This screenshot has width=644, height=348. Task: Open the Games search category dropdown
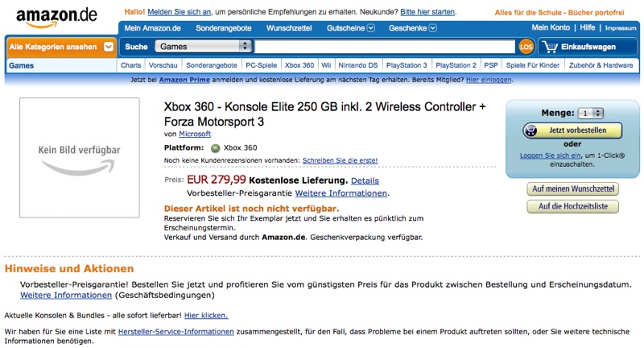(x=204, y=47)
